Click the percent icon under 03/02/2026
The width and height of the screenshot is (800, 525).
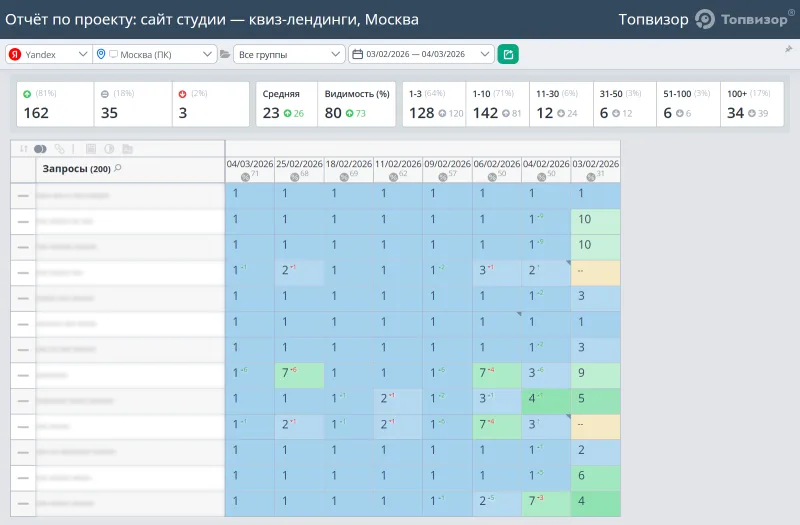coord(591,177)
